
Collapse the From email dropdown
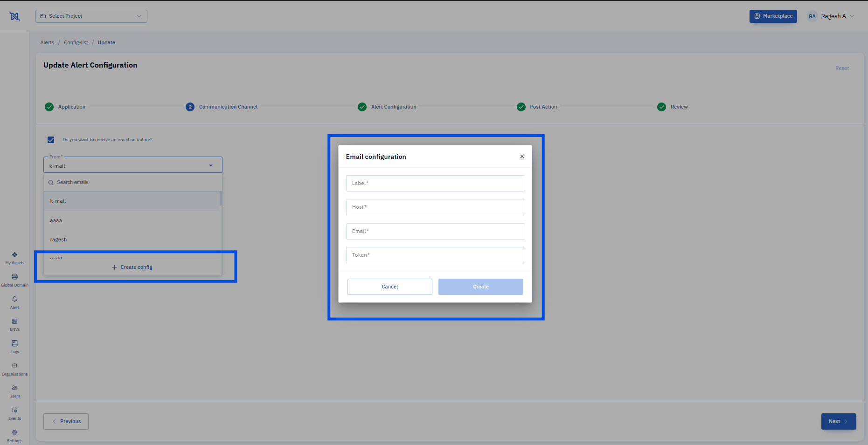point(211,166)
